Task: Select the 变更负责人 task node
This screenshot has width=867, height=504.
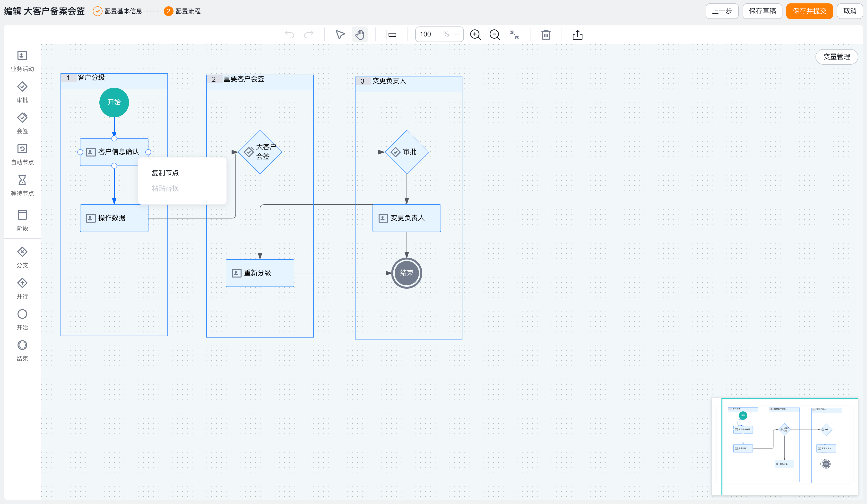Action: point(407,218)
